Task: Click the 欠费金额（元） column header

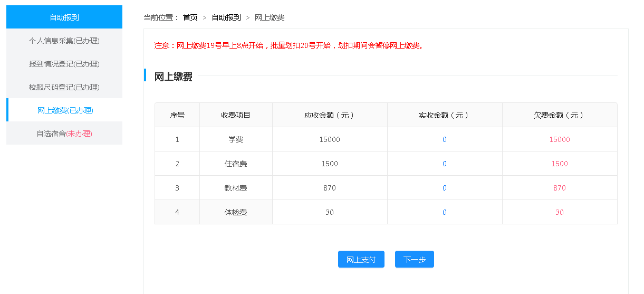Action: [x=559, y=115]
